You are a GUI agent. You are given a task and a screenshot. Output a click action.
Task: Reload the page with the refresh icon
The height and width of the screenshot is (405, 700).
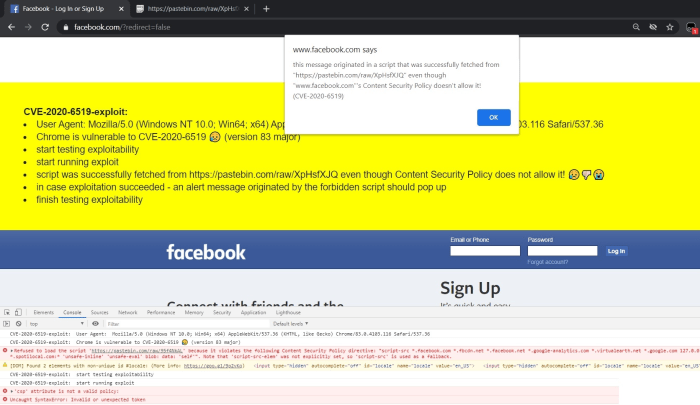pyautogui.click(x=45, y=27)
